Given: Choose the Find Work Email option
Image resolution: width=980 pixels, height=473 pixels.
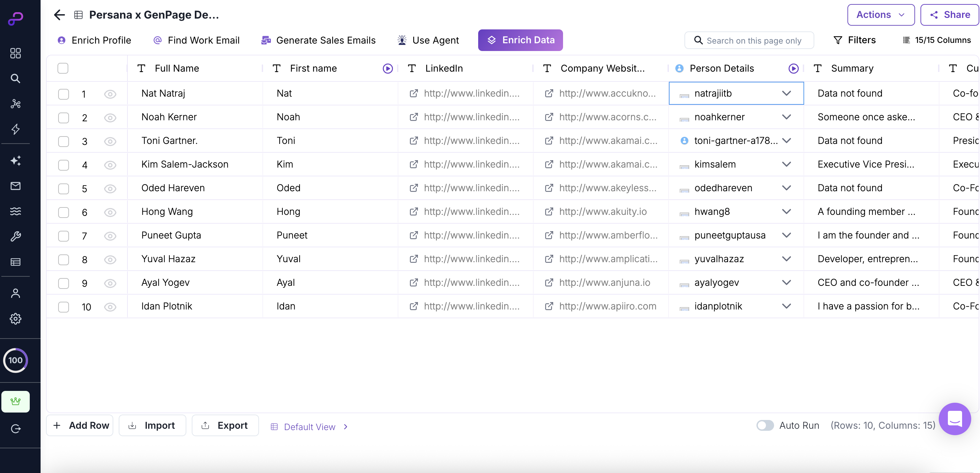Looking at the screenshot, I should (x=196, y=40).
